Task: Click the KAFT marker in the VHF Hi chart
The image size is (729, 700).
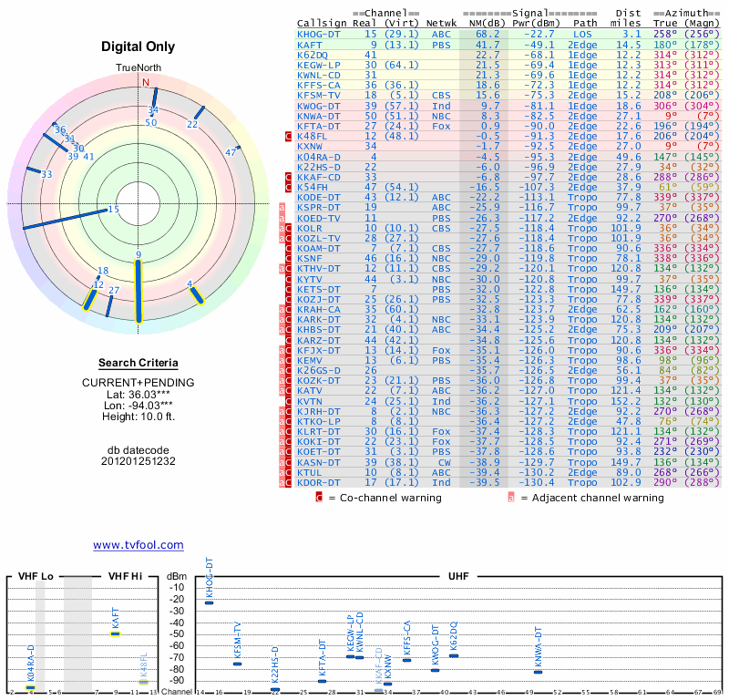Action: [116, 633]
